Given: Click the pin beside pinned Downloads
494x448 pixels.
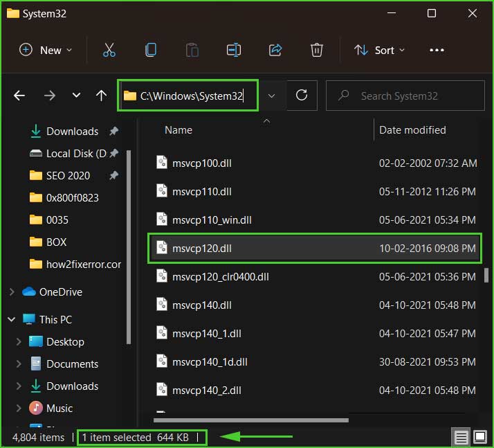Looking at the screenshot, I should 113,131.
